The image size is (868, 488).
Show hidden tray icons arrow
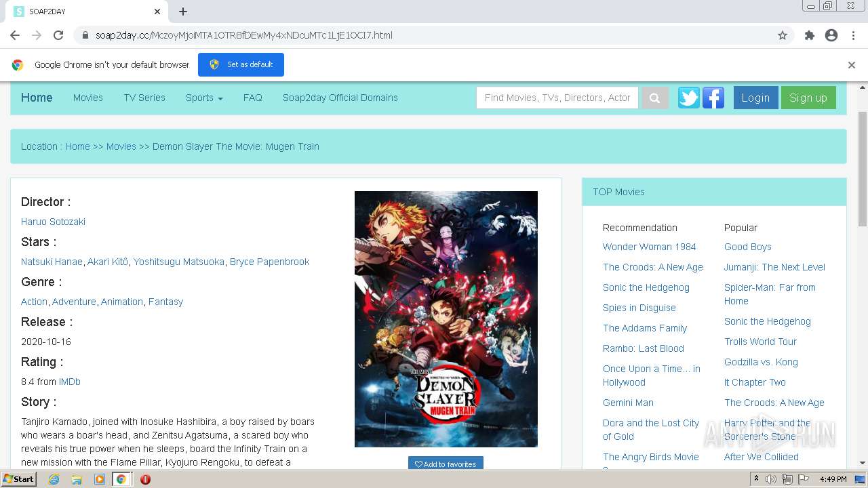[x=757, y=479]
